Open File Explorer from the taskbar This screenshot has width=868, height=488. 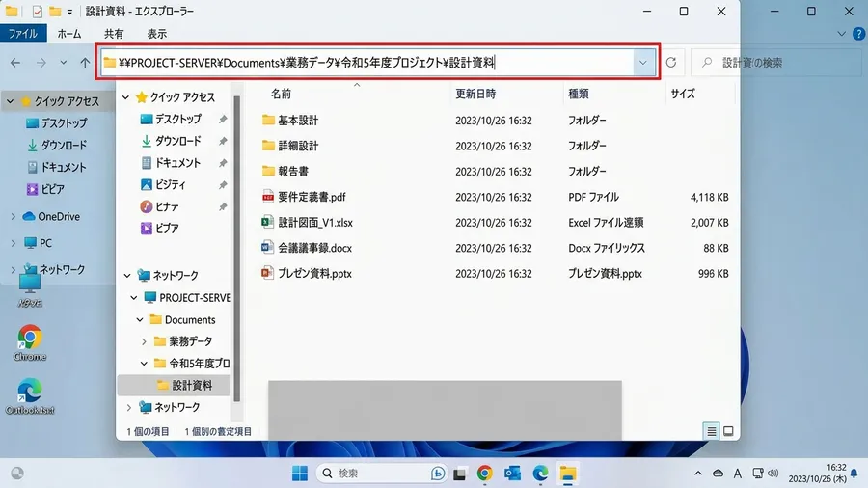568,474
